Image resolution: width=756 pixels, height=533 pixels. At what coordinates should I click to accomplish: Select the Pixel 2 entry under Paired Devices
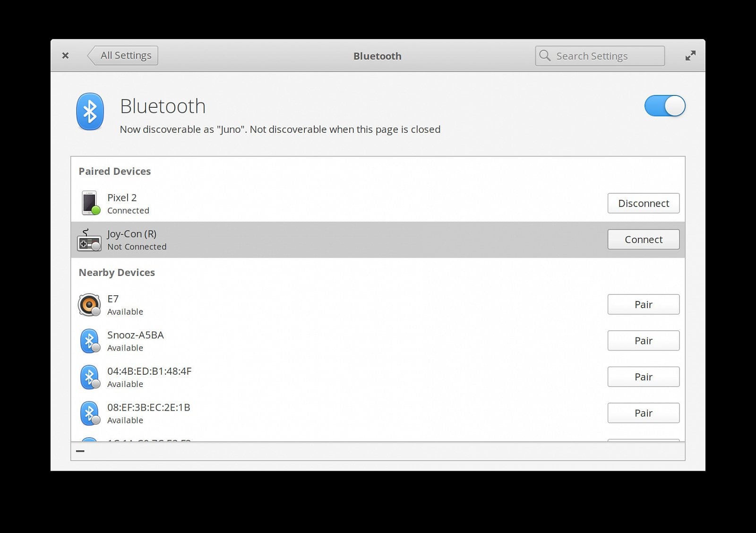point(331,203)
